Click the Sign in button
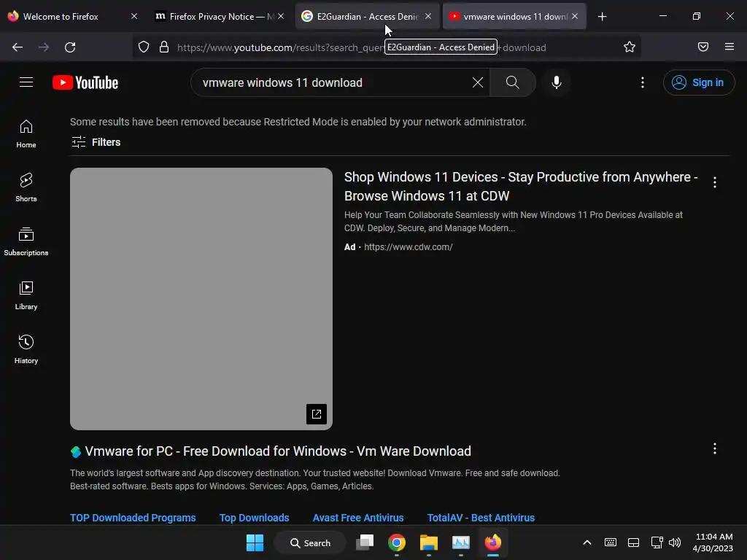Image resolution: width=747 pixels, height=560 pixels. point(698,82)
